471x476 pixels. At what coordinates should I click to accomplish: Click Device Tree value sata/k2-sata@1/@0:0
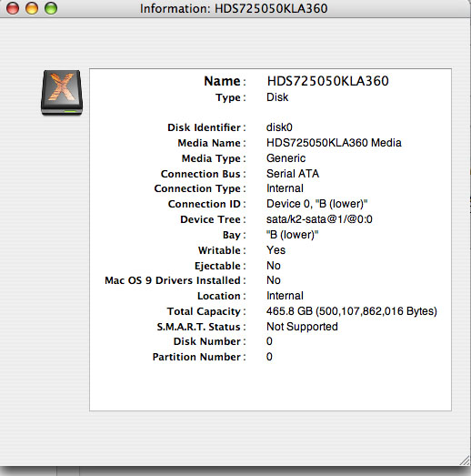[x=319, y=219]
